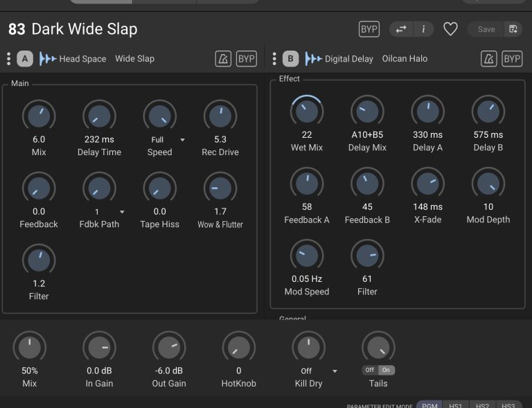Click the Feedback A knob

pos(307,184)
